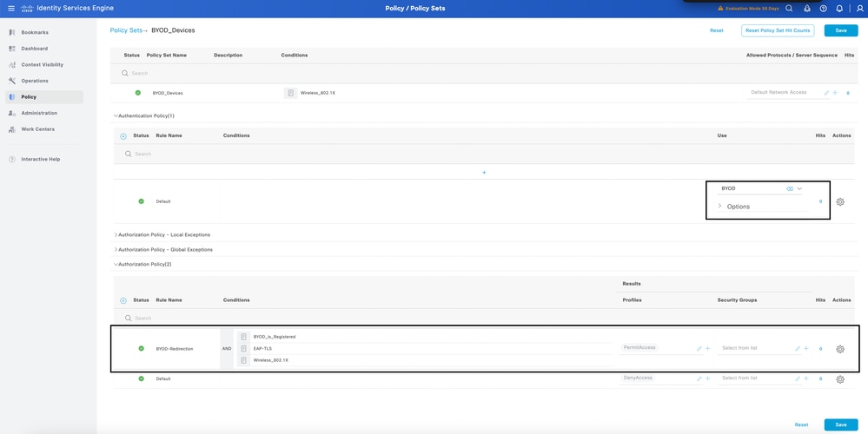Click the Evaluation Mode warning icon
This screenshot has width=868, height=434.
click(x=720, y=9)
